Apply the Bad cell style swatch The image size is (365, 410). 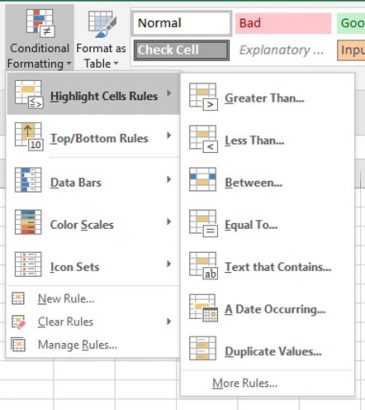click(283, 23)
